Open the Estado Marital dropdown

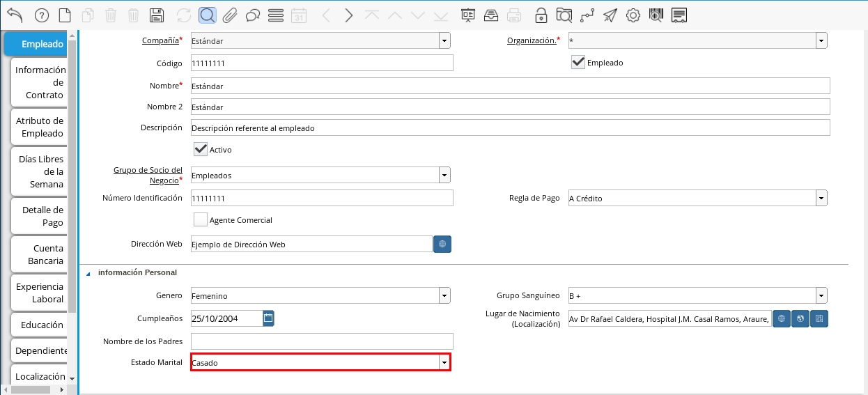point(444,362)
